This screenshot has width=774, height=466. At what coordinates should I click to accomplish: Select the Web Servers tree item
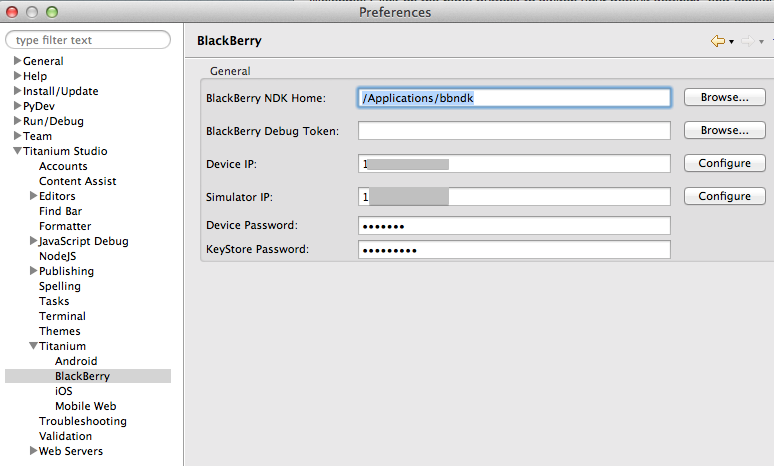coord(71,451)
